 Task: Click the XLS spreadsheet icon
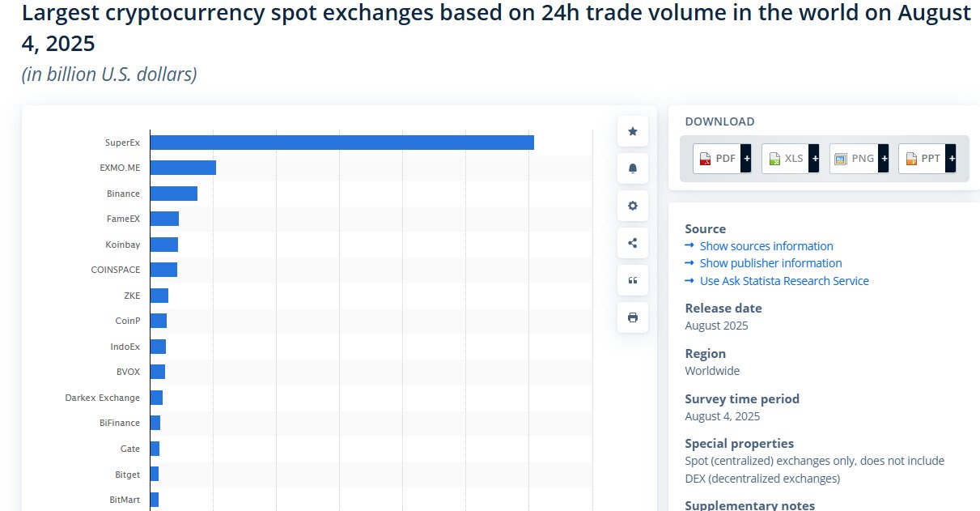[774, 159]
